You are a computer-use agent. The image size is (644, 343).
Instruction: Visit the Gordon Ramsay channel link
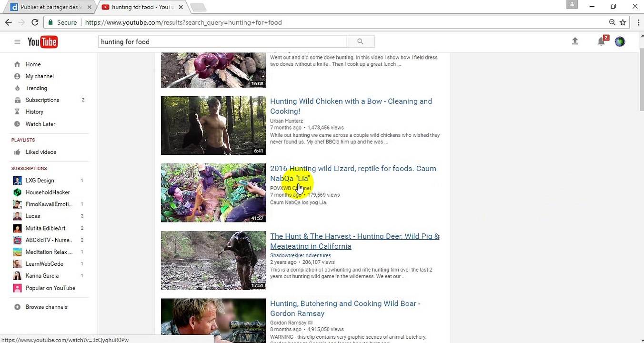288,323
